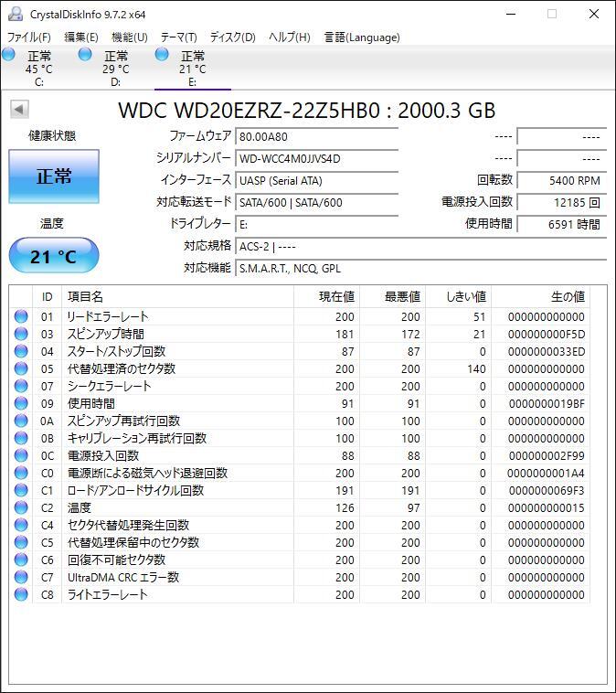The width and height of the screenshot is (616, 693).
Task: Open the テーマ(T) menu
Action: click(178, 37)
